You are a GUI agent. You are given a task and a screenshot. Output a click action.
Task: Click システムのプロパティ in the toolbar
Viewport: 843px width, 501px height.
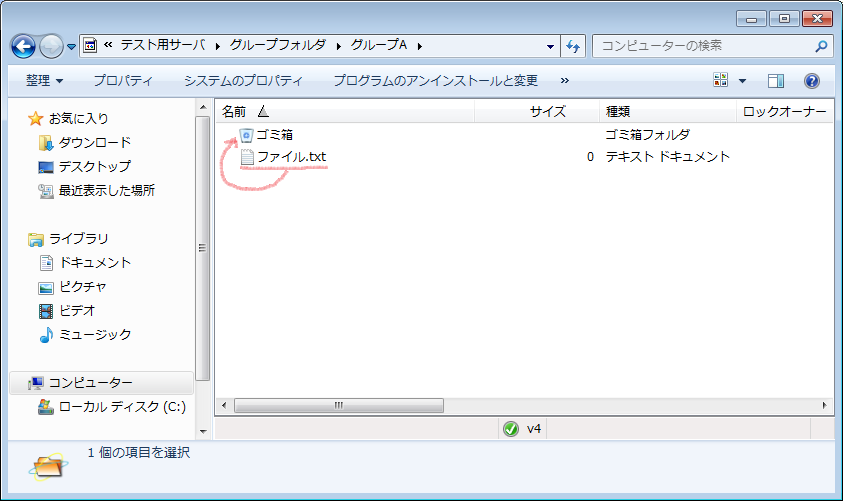pos(243,80)
